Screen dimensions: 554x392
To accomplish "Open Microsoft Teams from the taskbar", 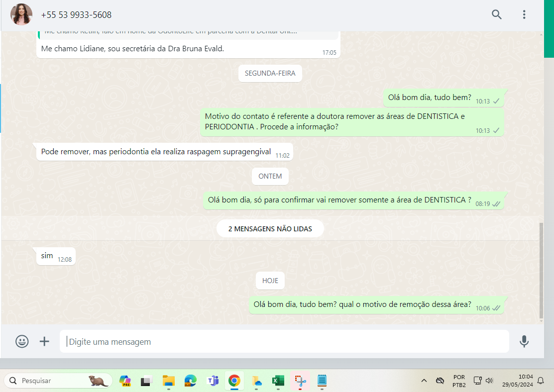I will pyautogui.click(x=213, y=381).
